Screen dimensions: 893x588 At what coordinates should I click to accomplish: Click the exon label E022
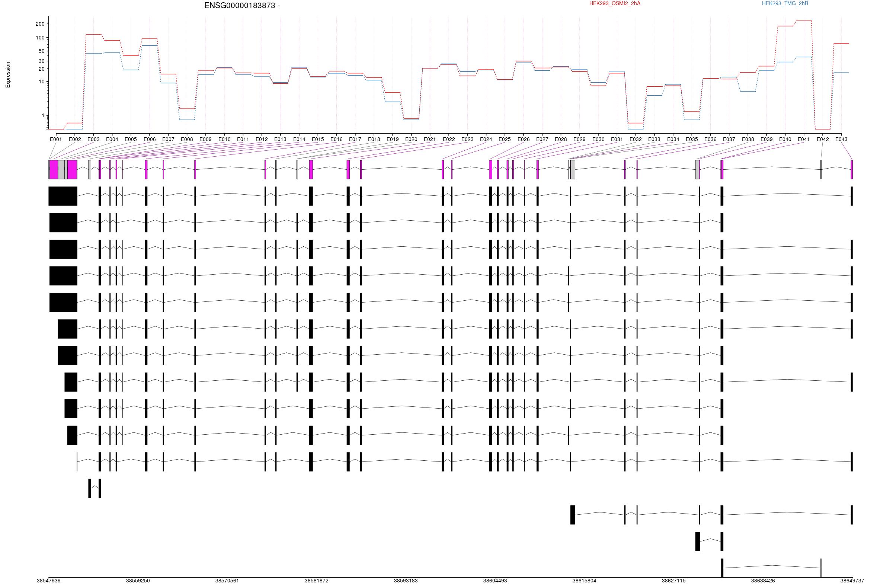[x=449, y=139]
